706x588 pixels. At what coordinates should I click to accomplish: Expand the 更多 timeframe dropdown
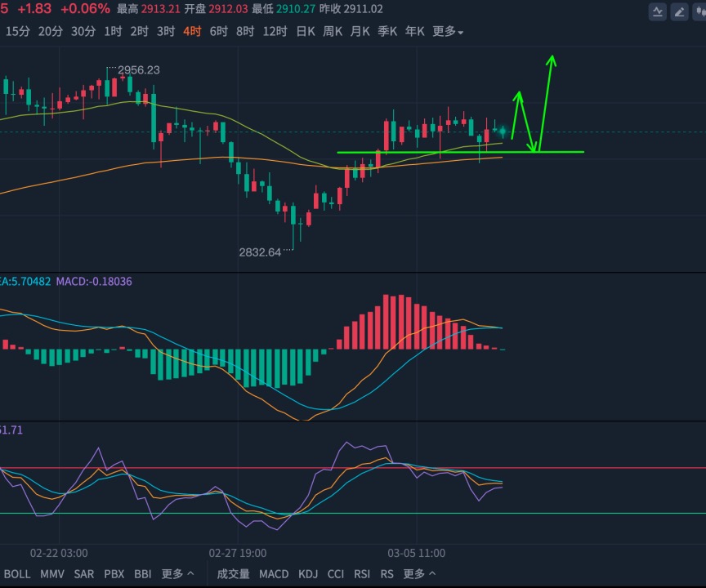point(448,31)
